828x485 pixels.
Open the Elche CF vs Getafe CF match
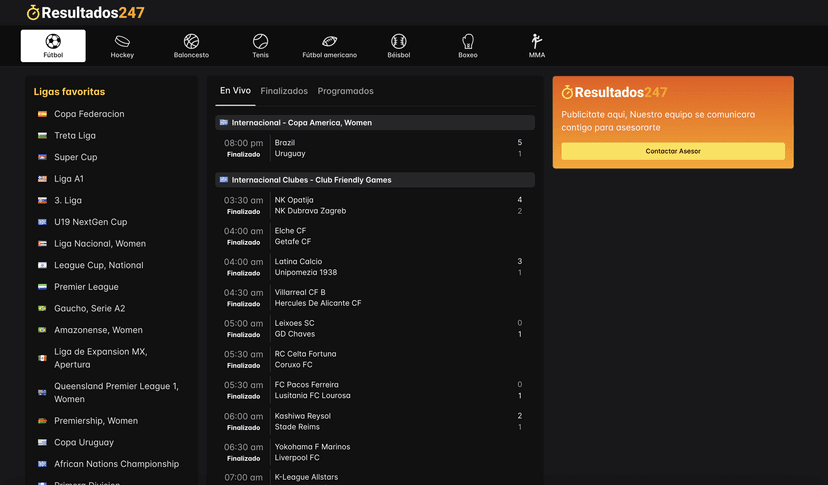pos(375,236)
